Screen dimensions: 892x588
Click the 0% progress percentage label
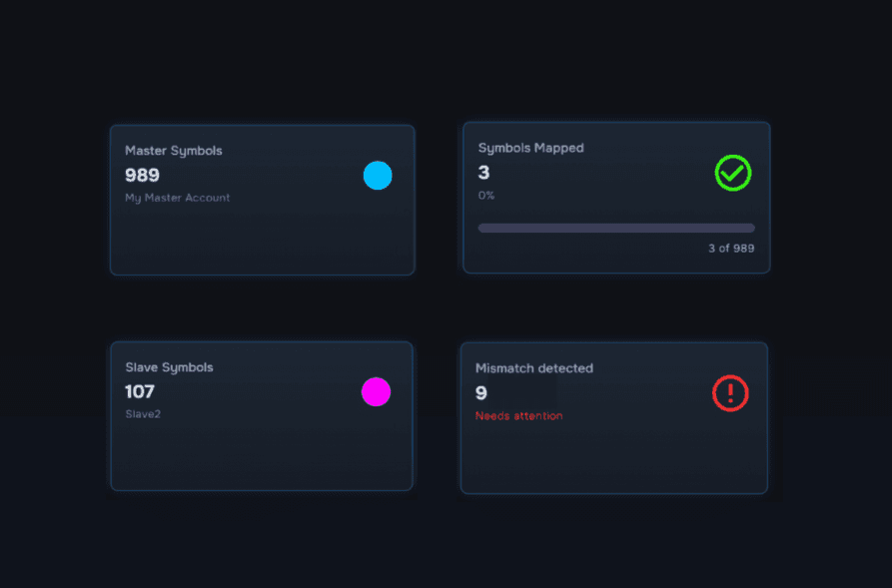[485, 195]
